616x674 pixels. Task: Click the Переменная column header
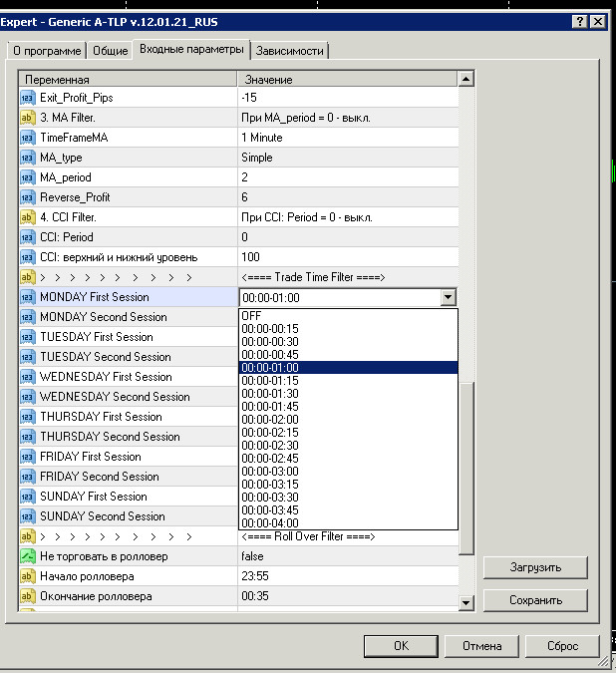tap(129, 80)
